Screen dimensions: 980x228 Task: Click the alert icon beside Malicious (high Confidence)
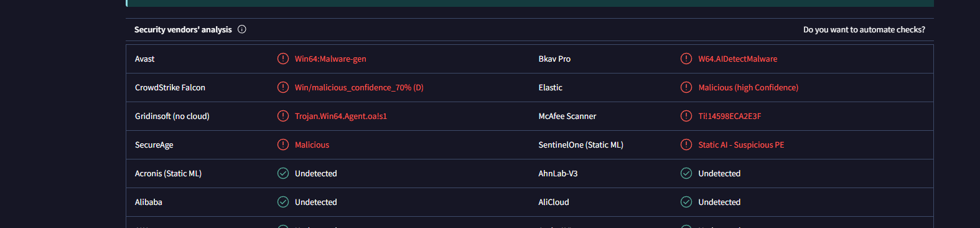(686, 87)
